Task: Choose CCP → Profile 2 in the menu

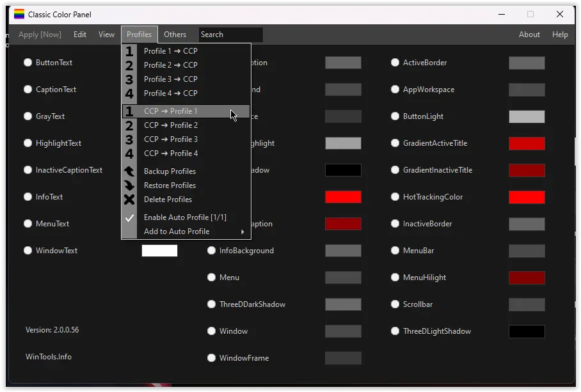Action: (x=186, y=125)
